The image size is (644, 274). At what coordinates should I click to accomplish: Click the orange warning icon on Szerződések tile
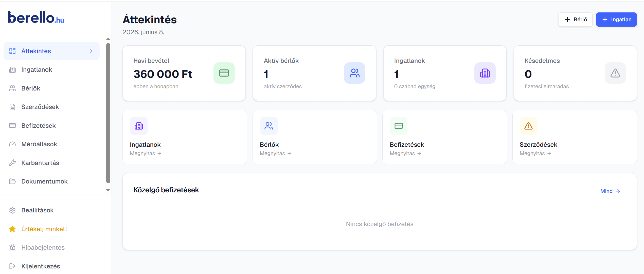[529, 126]
